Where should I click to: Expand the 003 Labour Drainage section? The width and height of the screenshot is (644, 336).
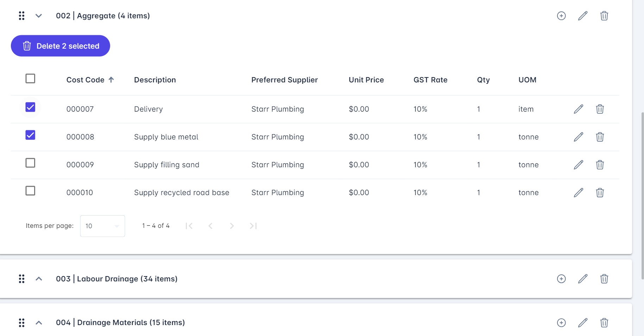click(x=39, y=279)
